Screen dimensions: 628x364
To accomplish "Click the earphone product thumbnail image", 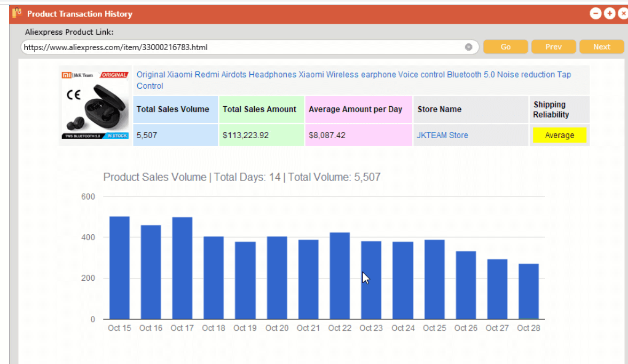I will [95, 105].
